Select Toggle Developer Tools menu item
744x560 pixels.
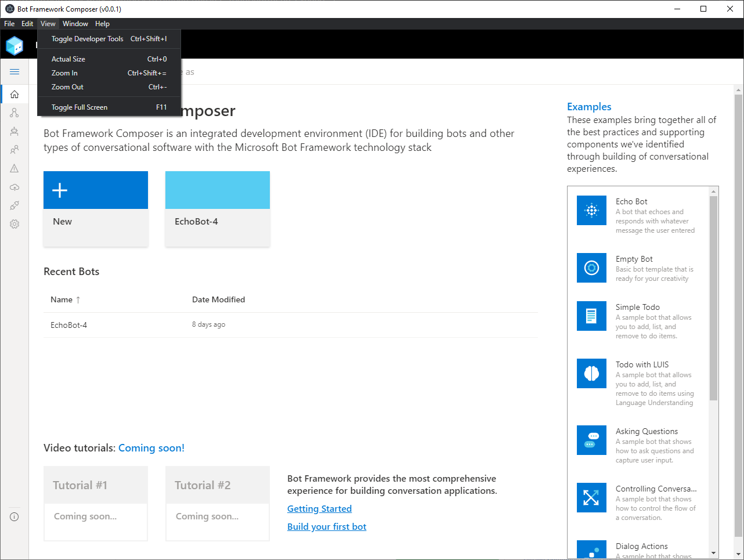click(x=109, y=39)
